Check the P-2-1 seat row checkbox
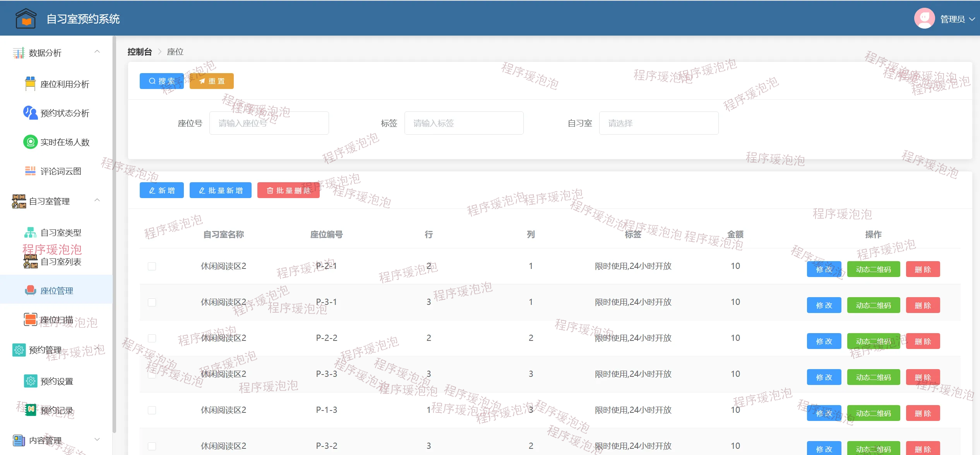 pos(152,266)
